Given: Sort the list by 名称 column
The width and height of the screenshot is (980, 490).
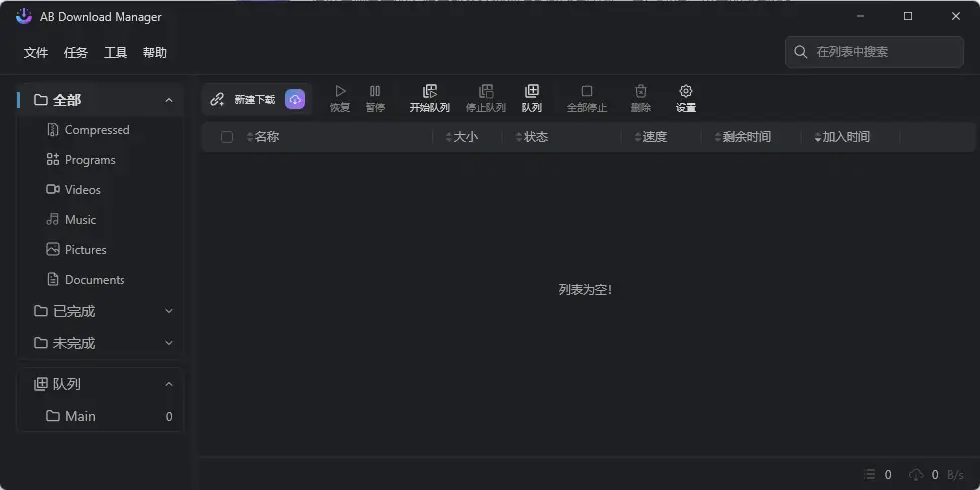Looking at the screenshot, I should click(x=266, y=137).
